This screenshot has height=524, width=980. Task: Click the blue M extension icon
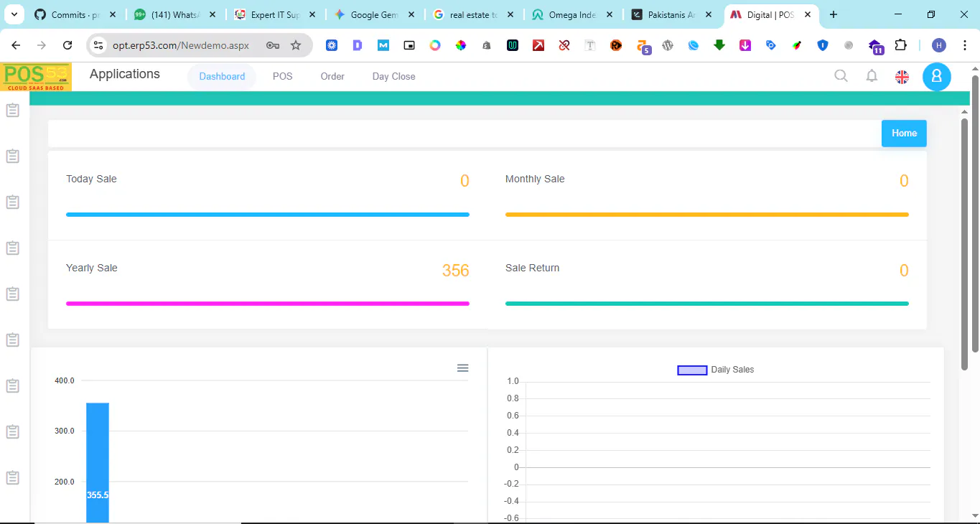point(383,45)
